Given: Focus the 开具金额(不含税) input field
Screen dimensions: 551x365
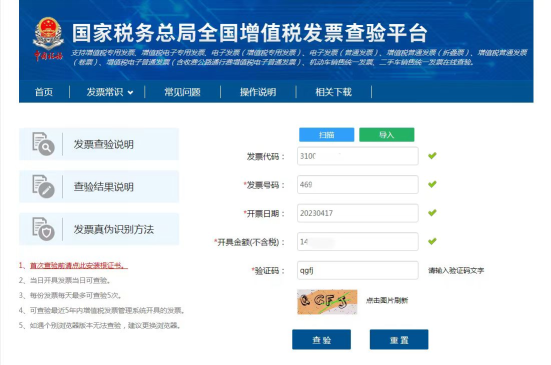Looking at the screenshot, I should [x=358, y=242].
